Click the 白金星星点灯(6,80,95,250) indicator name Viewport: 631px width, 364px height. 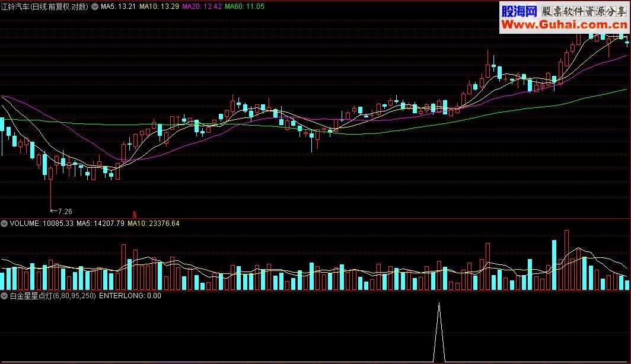coord(53,296)
